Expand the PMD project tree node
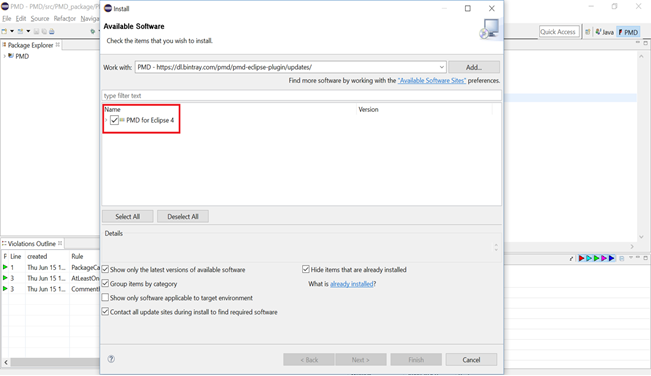The width and height of the screenshot is (651, 376). pos(4,56)
